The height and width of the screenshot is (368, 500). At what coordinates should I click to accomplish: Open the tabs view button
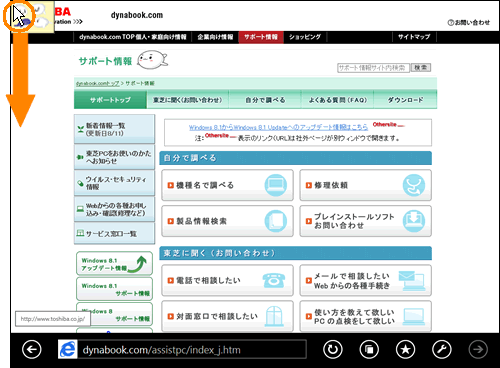coord(369,349)
